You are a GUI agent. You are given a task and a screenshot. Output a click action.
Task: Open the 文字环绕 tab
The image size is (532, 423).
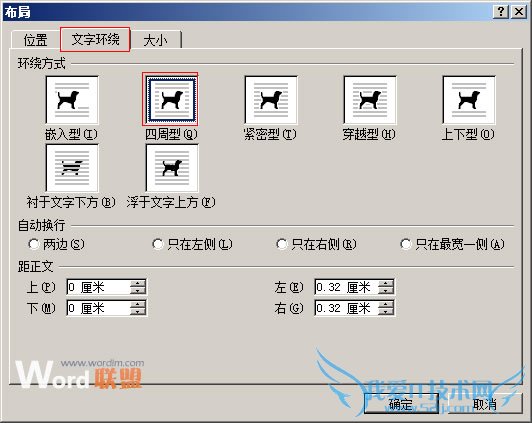click(95, 39)
